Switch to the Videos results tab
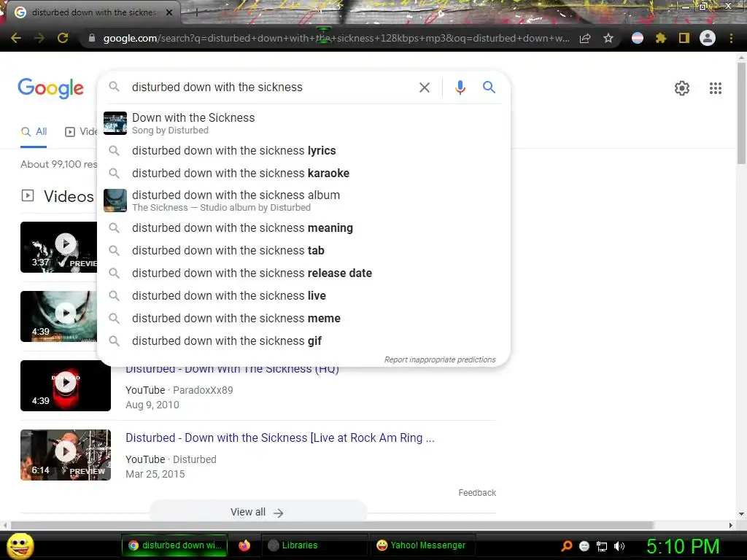 pos(80,132)
